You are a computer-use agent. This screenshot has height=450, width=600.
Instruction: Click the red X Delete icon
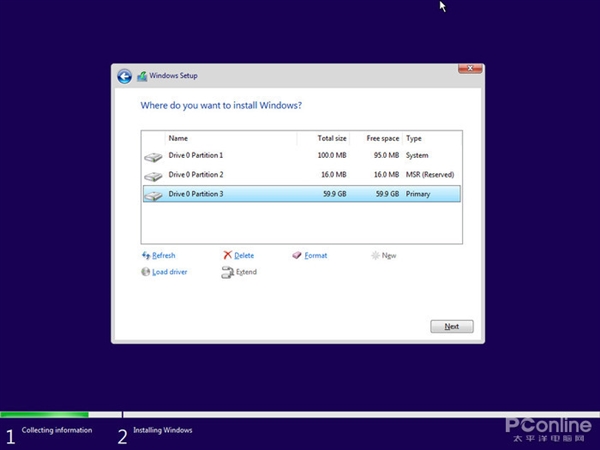tap(228, 255)
